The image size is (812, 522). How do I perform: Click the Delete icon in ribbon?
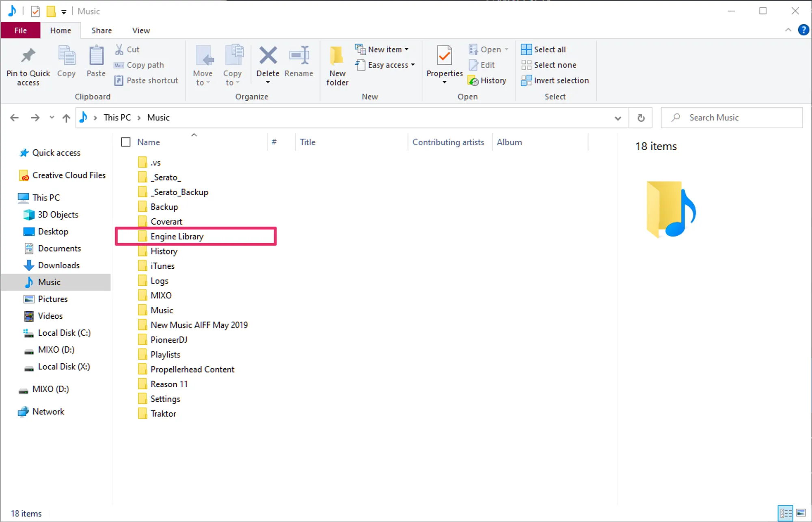tap(268, 56)
